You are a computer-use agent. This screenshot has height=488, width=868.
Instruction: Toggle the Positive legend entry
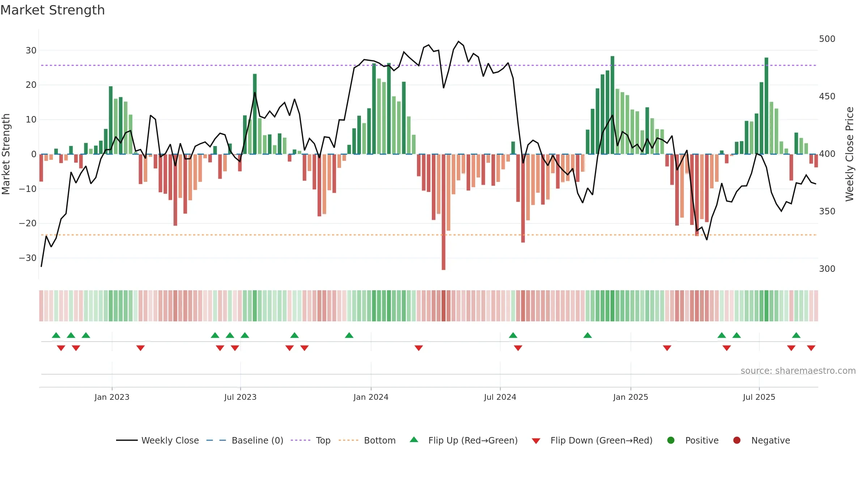693,440
